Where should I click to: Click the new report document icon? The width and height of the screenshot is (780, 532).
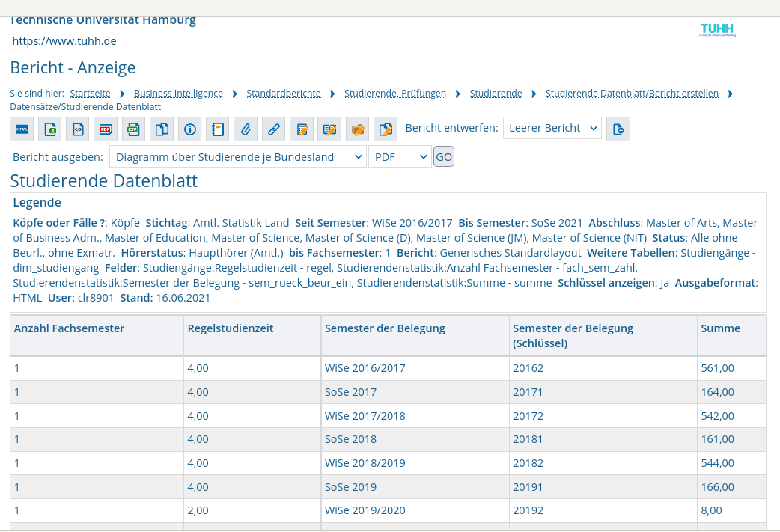618,129
